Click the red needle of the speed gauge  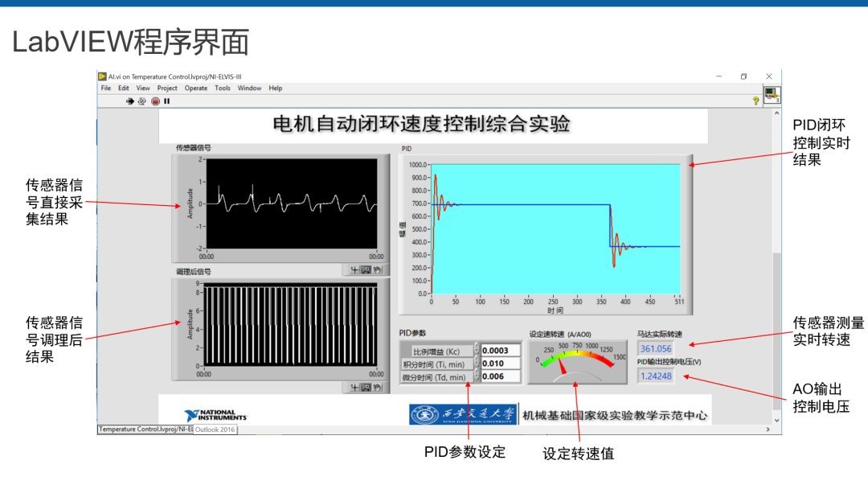point(563,367)
